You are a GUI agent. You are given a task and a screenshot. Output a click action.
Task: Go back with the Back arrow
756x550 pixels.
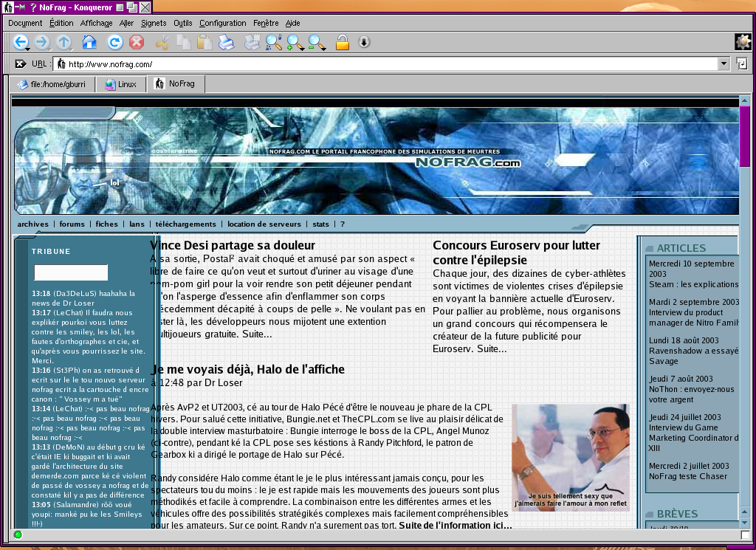point(20,42)
